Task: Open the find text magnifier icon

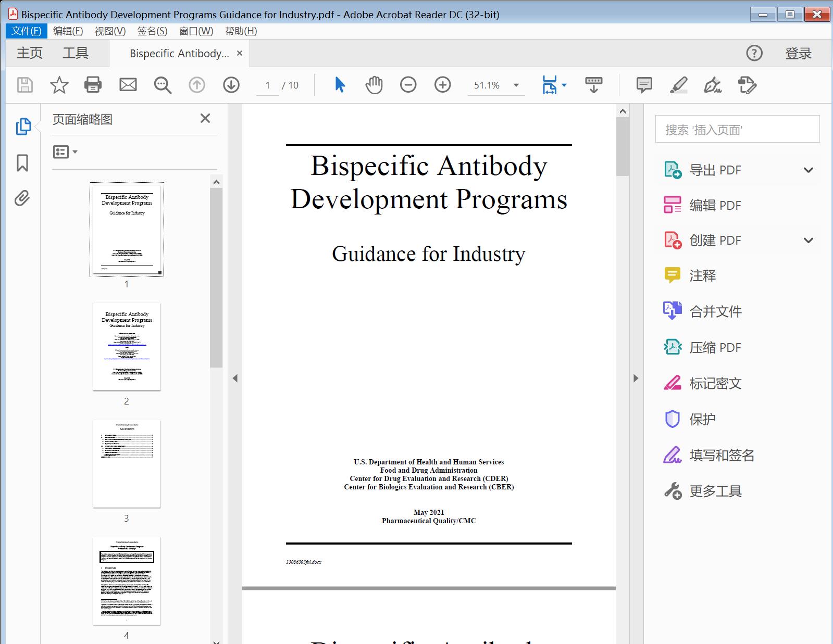Action: click(x=163, y=85)
